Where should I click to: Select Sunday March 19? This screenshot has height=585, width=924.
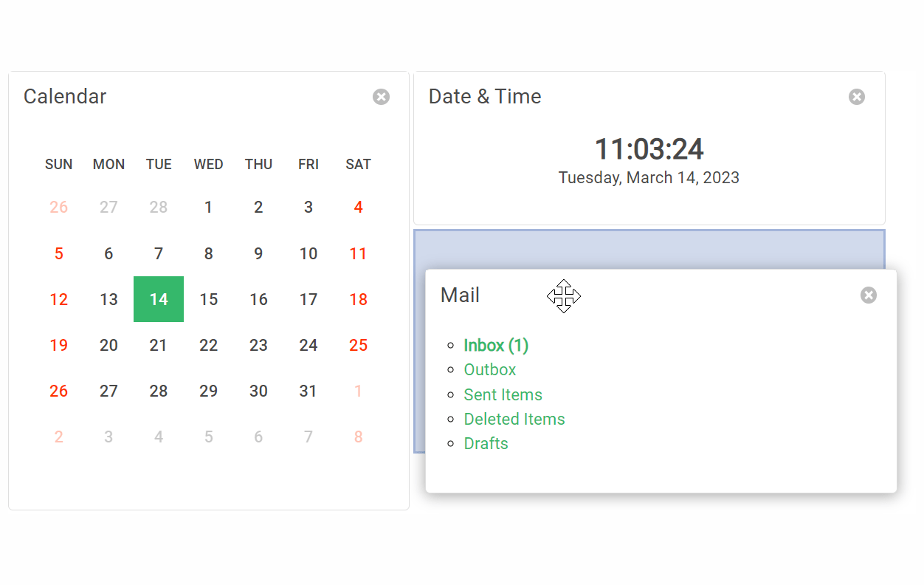click(x=59, y=345)
